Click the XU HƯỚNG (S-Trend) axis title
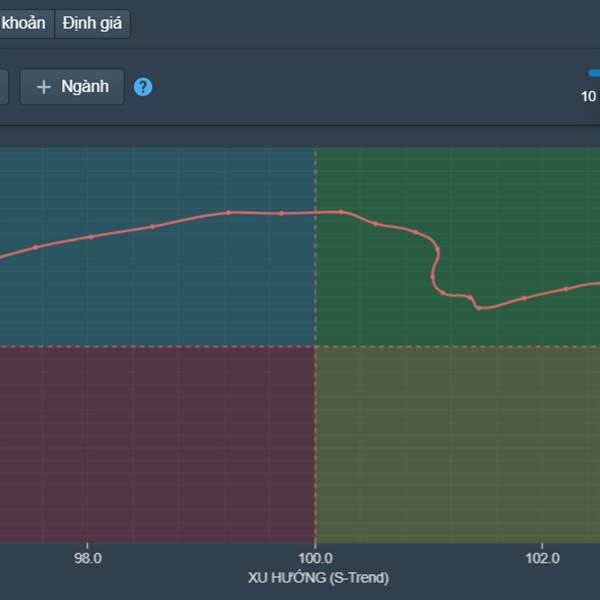This screenshot has height=600, width=600. click(318, 578)
